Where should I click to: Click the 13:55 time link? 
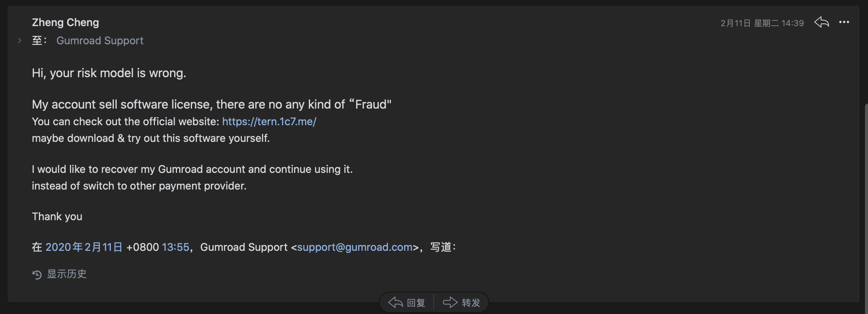pyautogui.click(x=175, y=247)
